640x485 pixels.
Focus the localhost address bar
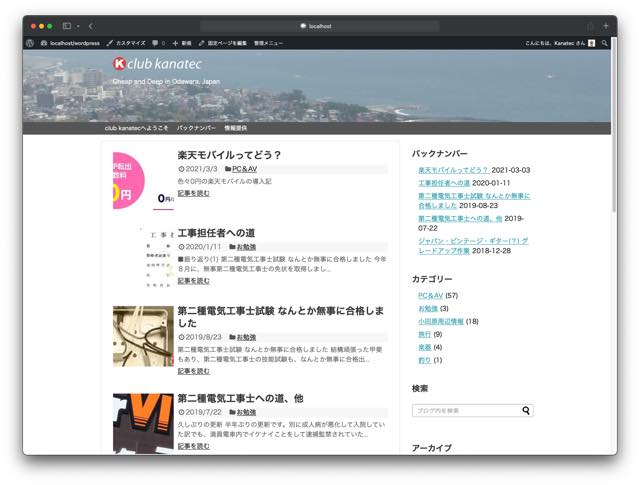pyautogui.click(x=320, y=26)
